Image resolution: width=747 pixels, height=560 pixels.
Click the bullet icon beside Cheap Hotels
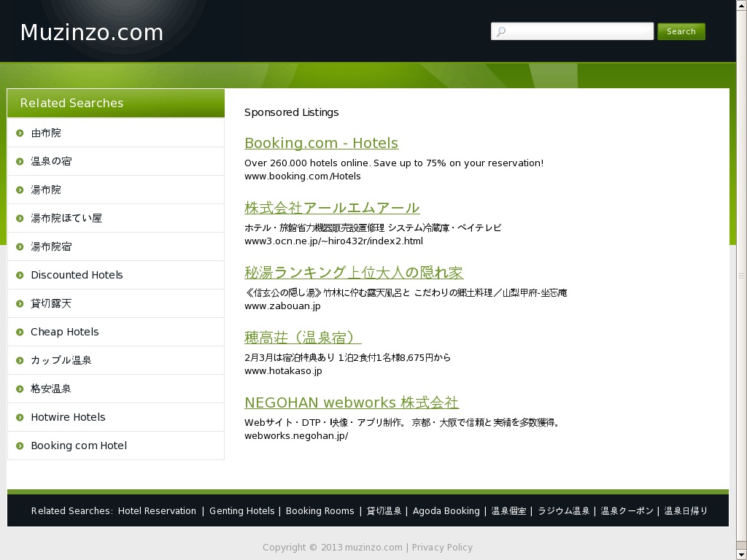(20, 332)
